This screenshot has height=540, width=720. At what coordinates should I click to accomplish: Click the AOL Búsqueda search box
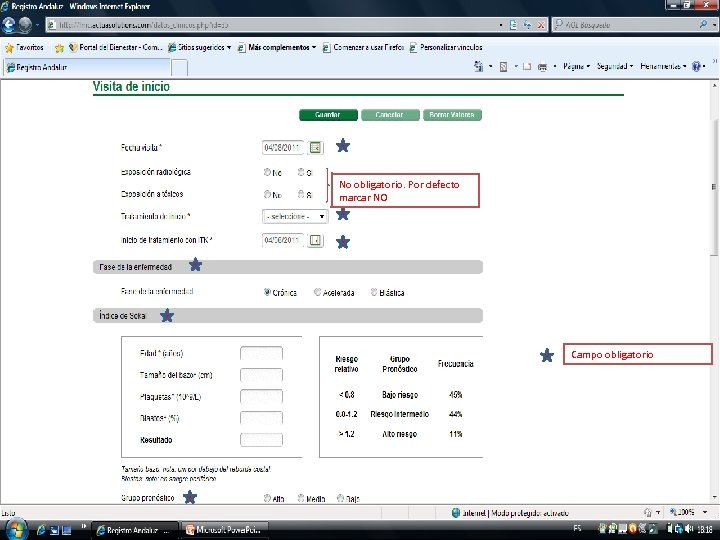pyautogui.click(x=626, y=25)
